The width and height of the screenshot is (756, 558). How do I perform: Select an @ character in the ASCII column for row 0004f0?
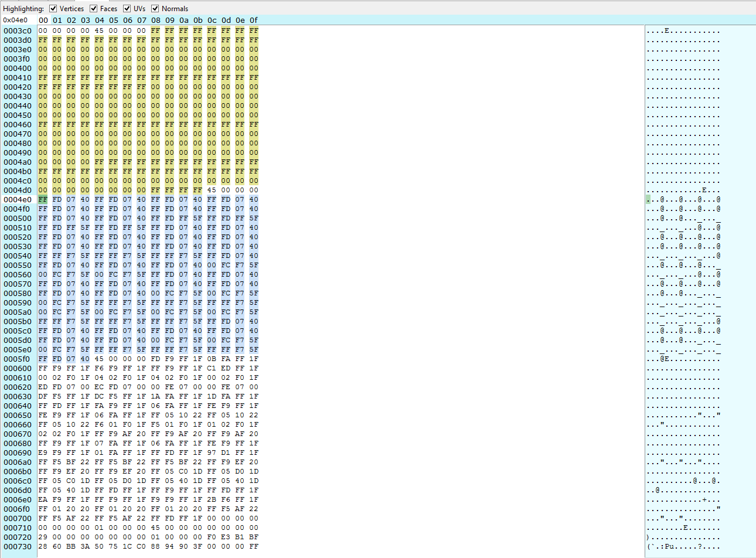pos(662,208)
